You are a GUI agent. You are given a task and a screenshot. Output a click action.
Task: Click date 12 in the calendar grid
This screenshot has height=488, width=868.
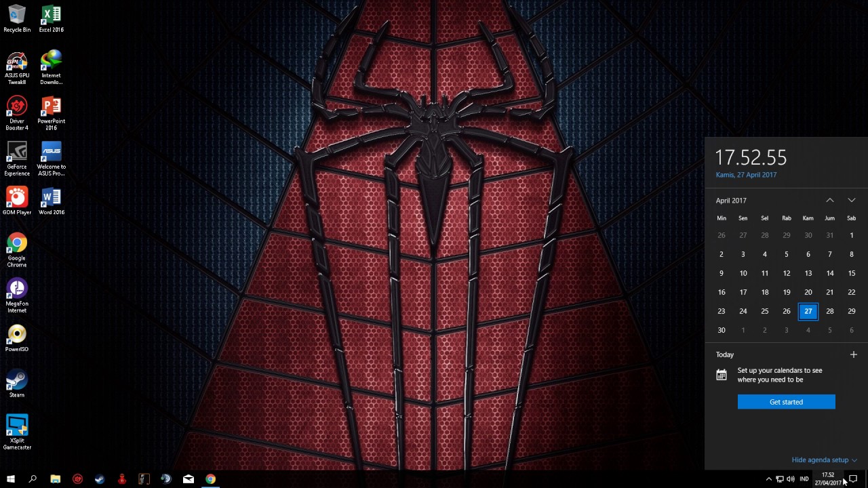coord(787,273)
